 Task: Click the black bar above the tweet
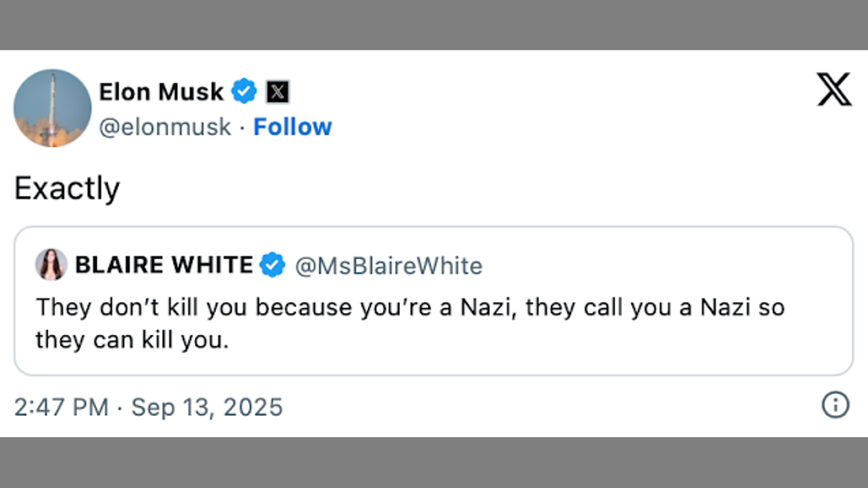pyautogui.click(x=434, y=24)
